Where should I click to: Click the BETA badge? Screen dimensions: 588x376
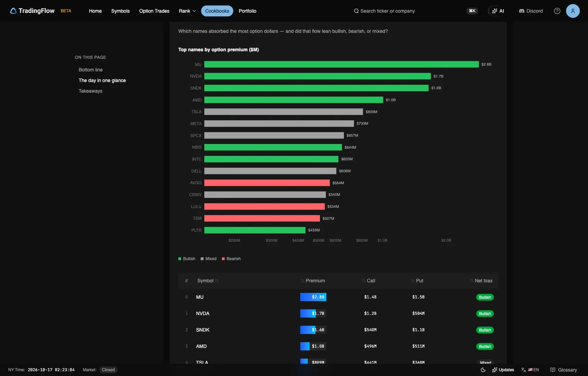[x=66, y=11]
